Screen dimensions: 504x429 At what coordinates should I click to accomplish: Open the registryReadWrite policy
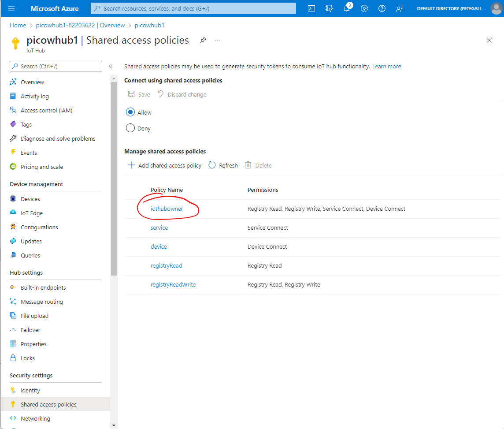pyautogui.click(x=173, y=285)
